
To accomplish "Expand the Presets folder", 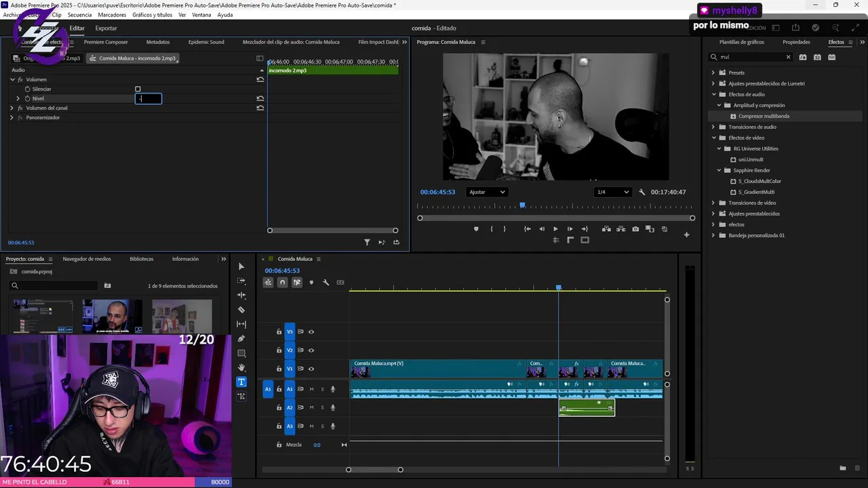I will coord(713,73).
